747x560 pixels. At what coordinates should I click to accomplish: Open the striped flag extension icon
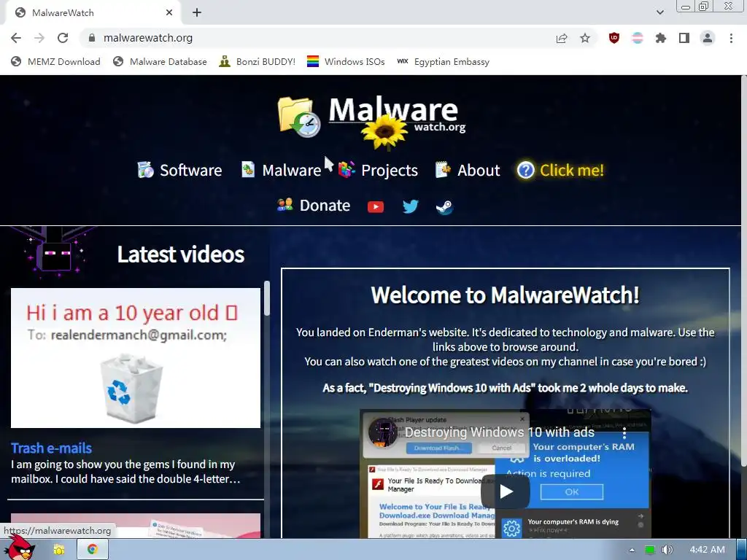click(638, 38)
